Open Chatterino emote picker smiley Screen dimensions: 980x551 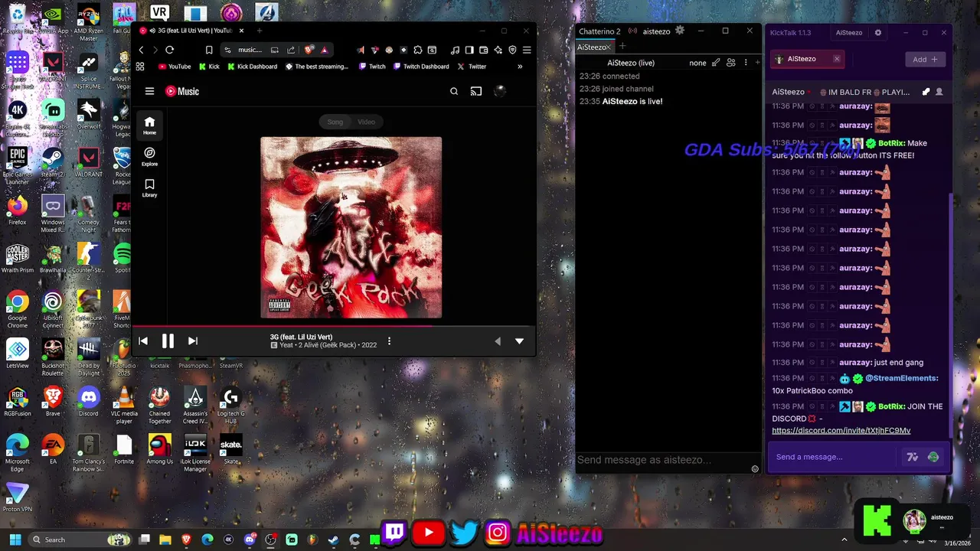755,469
